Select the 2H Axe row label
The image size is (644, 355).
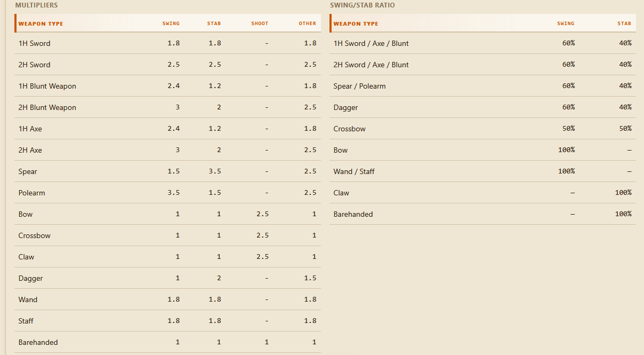[30, 150]
